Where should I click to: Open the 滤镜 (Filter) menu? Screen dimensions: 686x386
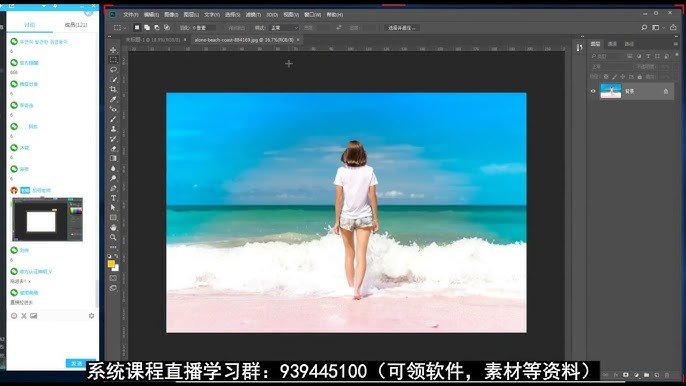(x=253, y=14)
